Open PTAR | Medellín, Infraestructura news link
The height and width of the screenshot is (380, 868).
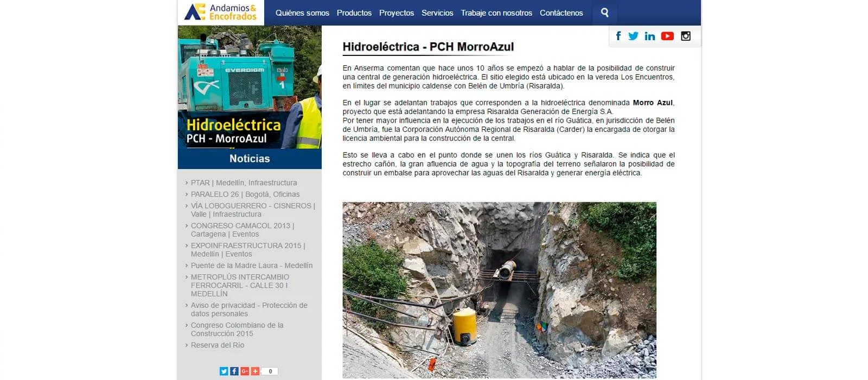tap(244, 183)
